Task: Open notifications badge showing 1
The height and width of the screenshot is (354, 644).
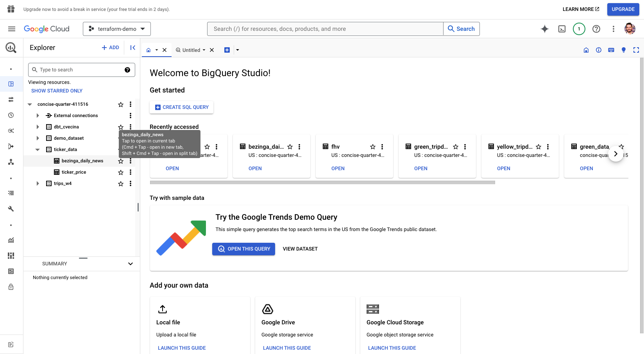Action: coord(579,29)
